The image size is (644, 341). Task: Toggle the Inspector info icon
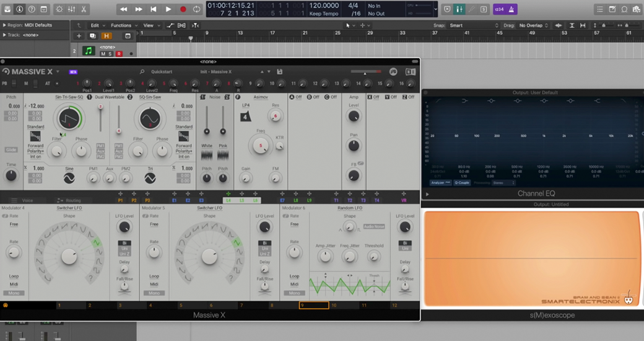[x=19, y=9]
